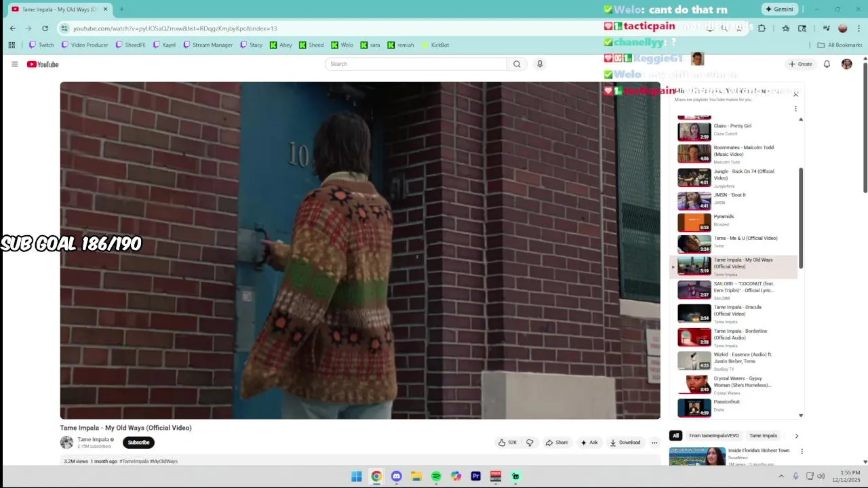Viewport: 868px width, 488px height.
Task: Dislike the video with thumbs down
Action: click(x=530, y=443)
